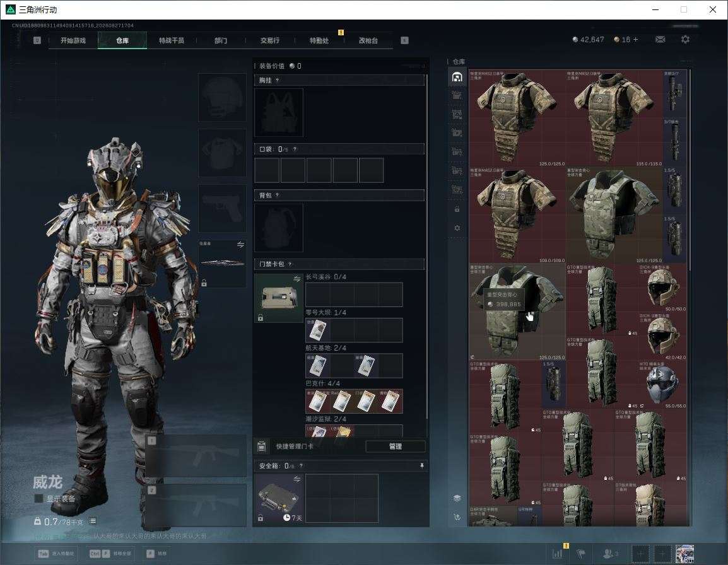Open the 开始游戏 tab
728x565 pixels.
[x=73, y=40]
